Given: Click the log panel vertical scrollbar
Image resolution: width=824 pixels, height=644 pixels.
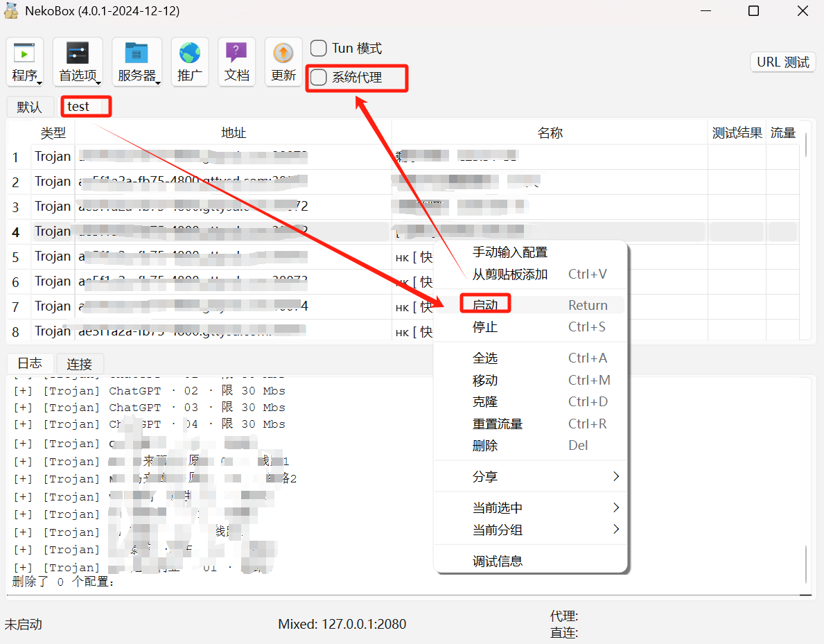Looking at the screenshot, I should (x=805, y=565).
